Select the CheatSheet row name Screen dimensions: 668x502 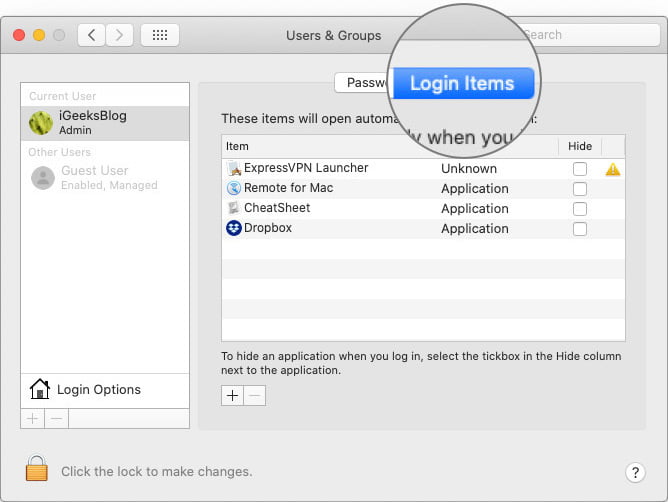click(277, 208)
